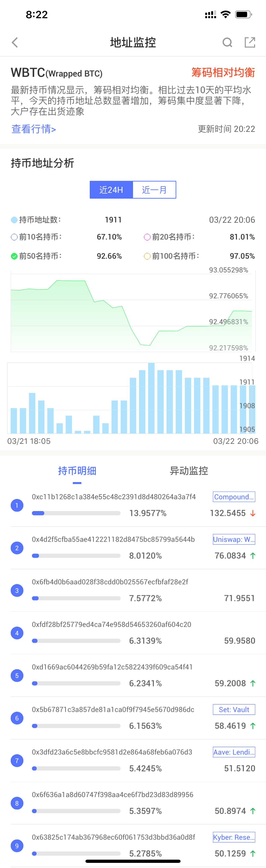The width and height of the screenshot is (266, 868).
Task: Tap the tallest bar in address-count chart
Action: (151, 398)
